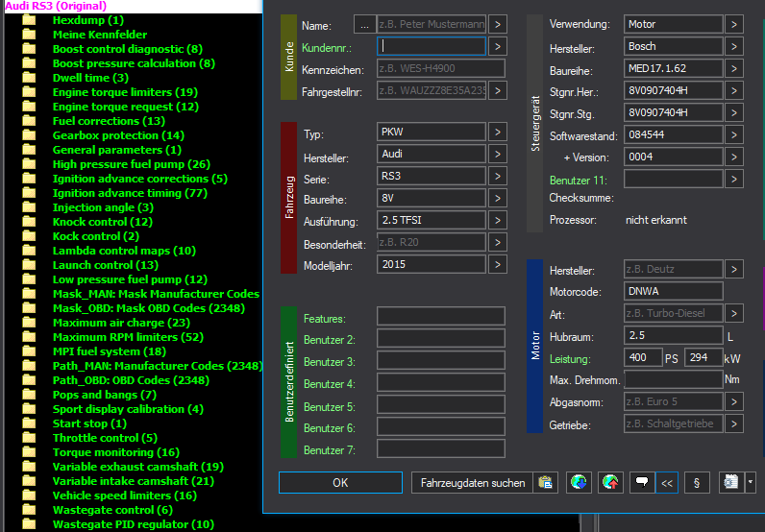Click the folder icon beside Throttle control (5)
This screenshot has width=765, height=532.
29,438
